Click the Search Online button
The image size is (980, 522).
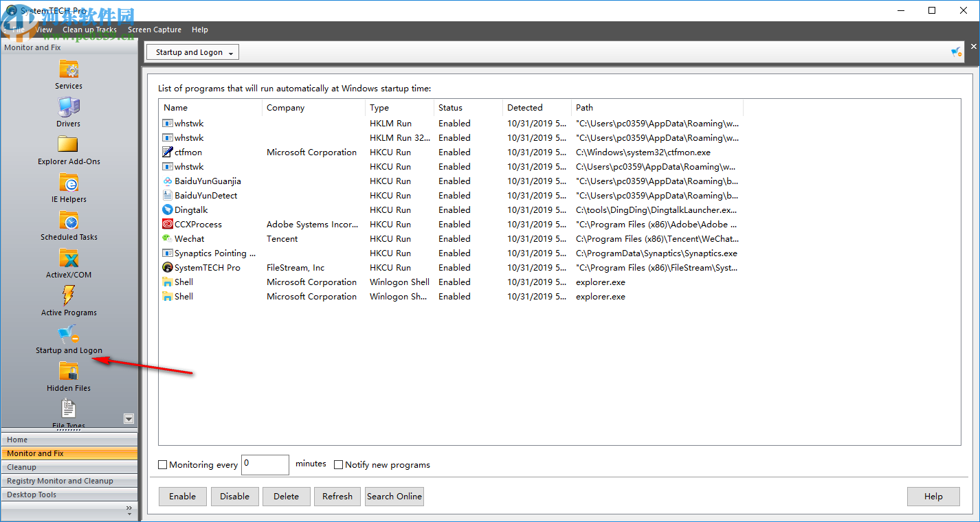click(394, 497)
